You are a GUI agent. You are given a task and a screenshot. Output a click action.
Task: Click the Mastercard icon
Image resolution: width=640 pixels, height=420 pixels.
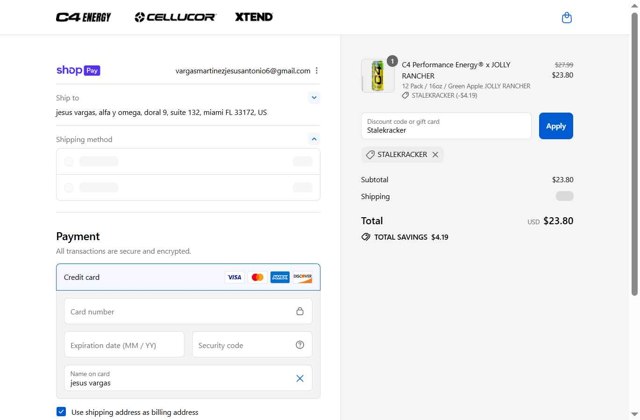(257, 277)
